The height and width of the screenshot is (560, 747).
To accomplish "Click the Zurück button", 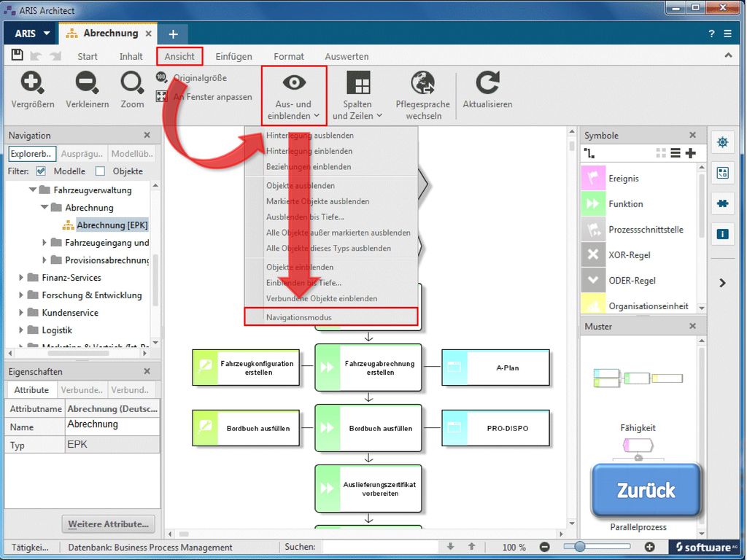I will point(646,490).
